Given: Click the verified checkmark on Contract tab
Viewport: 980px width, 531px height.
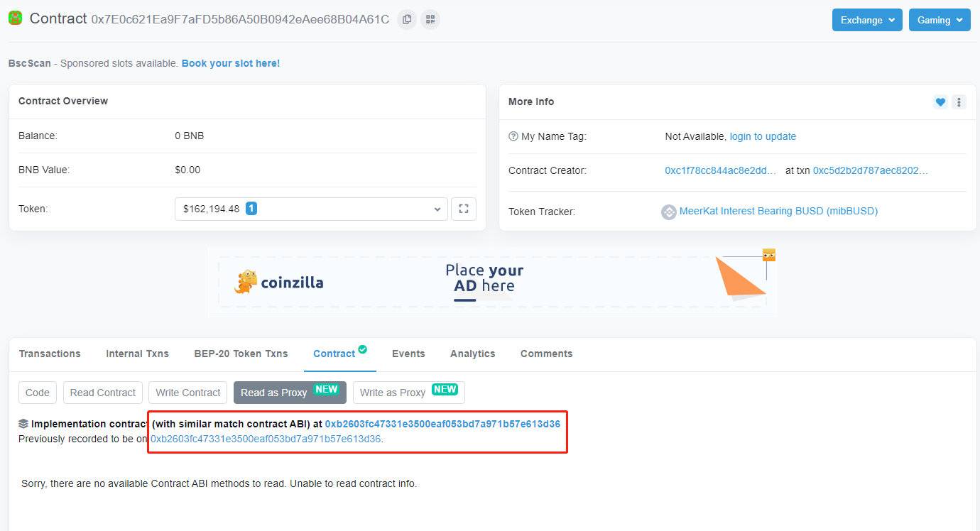Looking at the screenshot, I should point(363,349).
